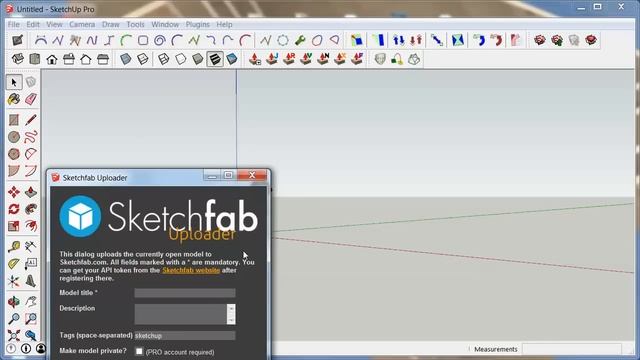The width and height of the screenshot is (640, 360).
Task: Click the Description scrollbar up arrow
Action: pyautogui.click(x=231, y=308)
